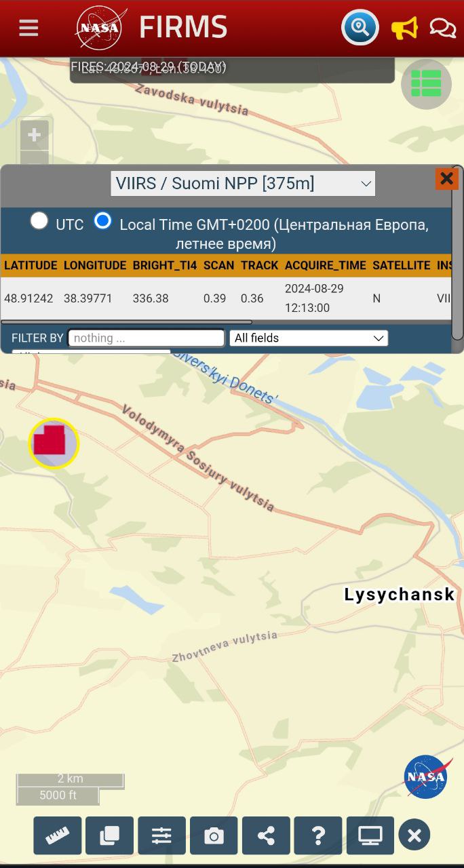The image size is (464, 868).
Task: Click the FILTER BY text input
Action: pos(146,338)
